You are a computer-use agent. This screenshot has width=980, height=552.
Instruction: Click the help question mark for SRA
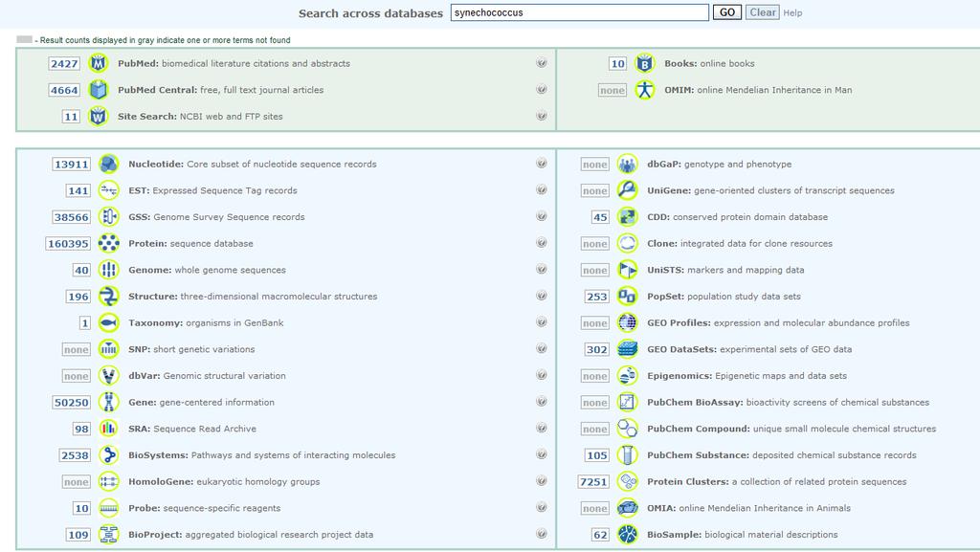(542, 428)
